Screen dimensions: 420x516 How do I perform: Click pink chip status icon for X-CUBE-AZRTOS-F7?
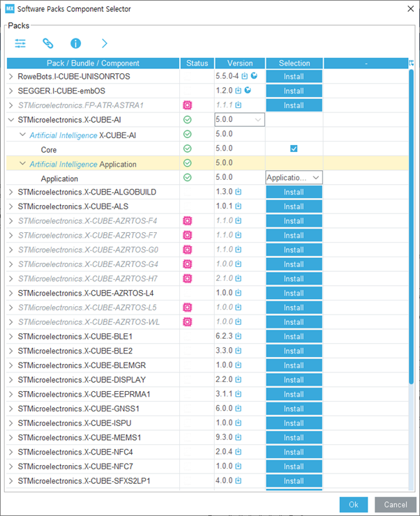point(187,235)
